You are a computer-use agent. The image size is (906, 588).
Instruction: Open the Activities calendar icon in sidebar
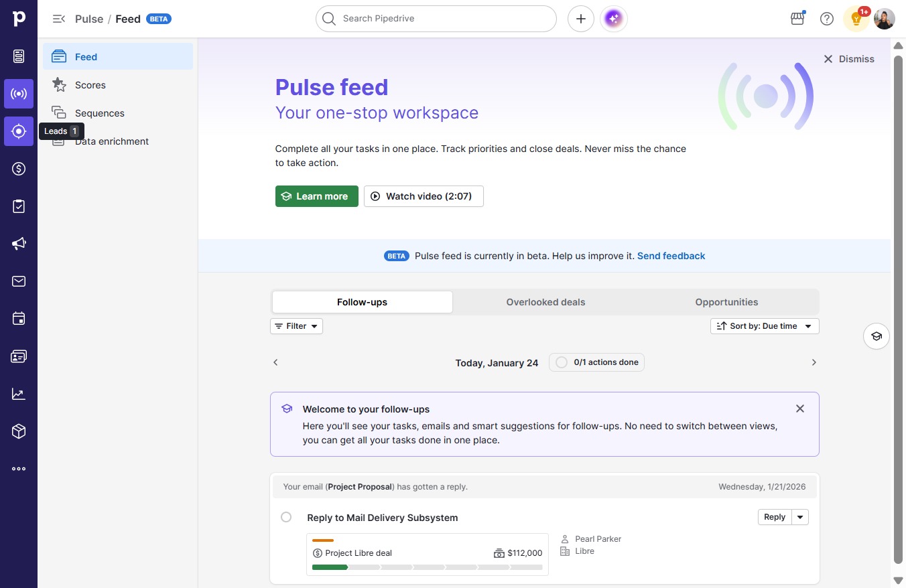click(19, 319)
